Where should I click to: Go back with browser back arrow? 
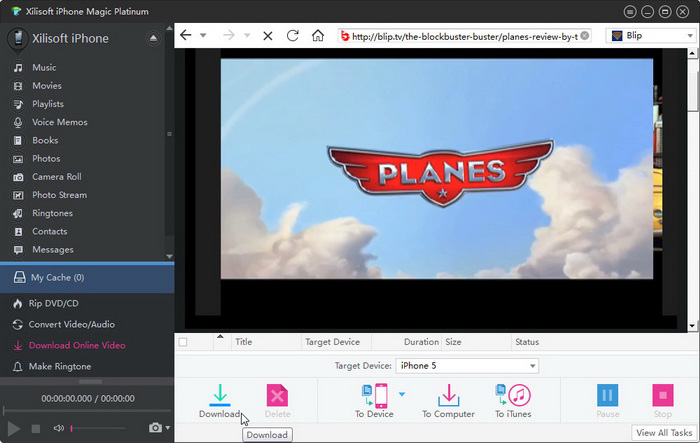[186, 35]
